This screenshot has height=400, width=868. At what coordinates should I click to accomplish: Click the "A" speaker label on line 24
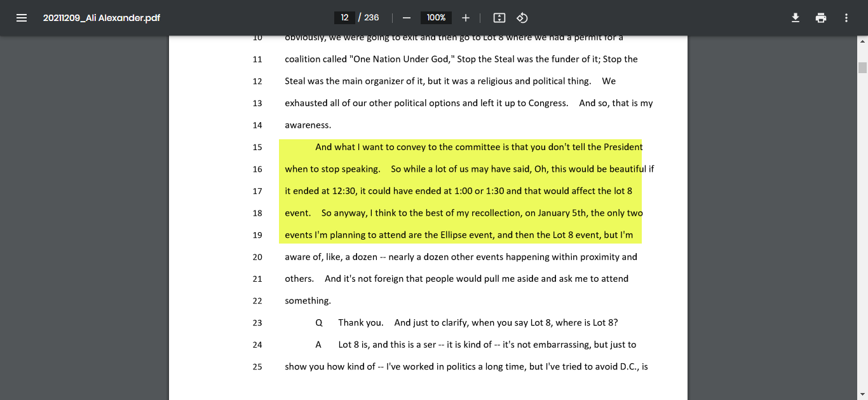coord(319,345)
